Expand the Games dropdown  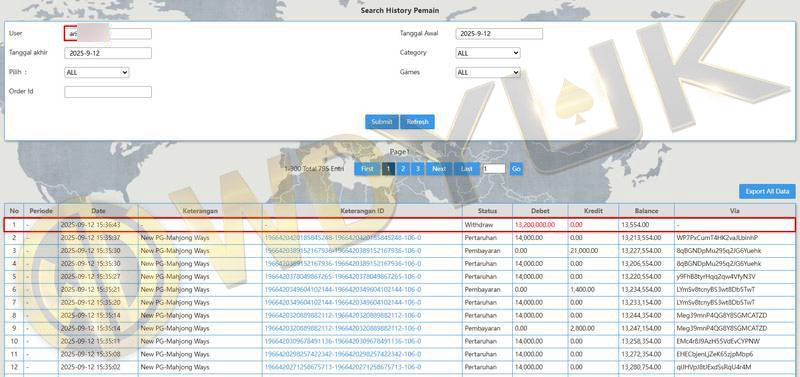[x=488, y=72]
